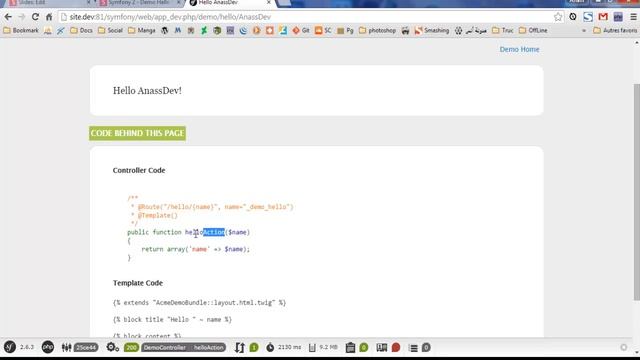Click the clock-like extension icon next to the star

click(573, 17)
